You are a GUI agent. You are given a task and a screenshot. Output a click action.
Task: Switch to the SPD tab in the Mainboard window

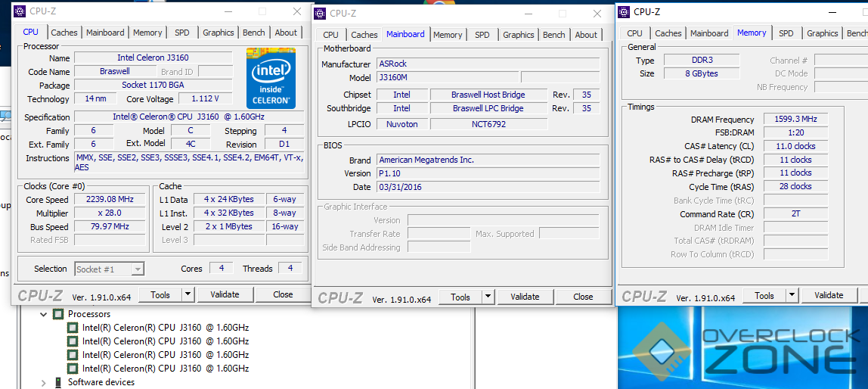[482, 35]
